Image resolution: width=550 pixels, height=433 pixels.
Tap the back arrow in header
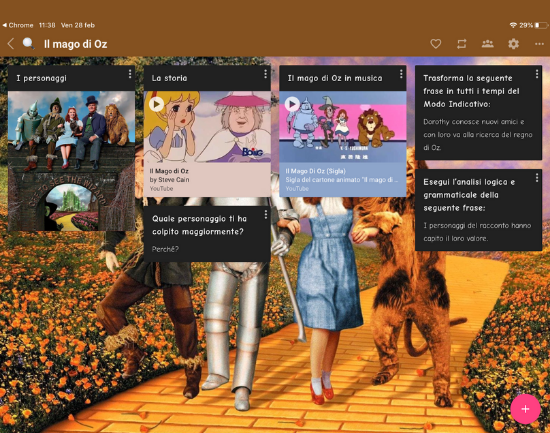pyautogui.click(x=11, y=44)
